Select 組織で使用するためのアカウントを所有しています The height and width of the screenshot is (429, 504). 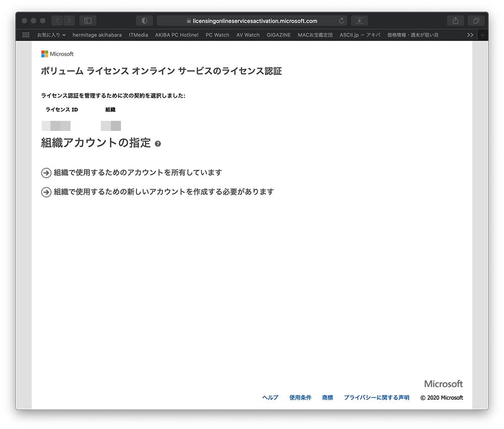(x=138, y=172)
